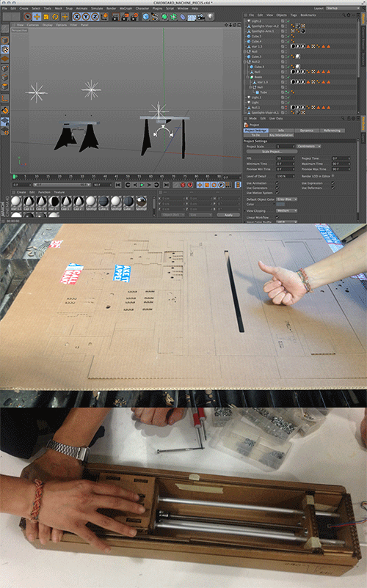Open the View Clipping Medium dropdown

point(287,210)
